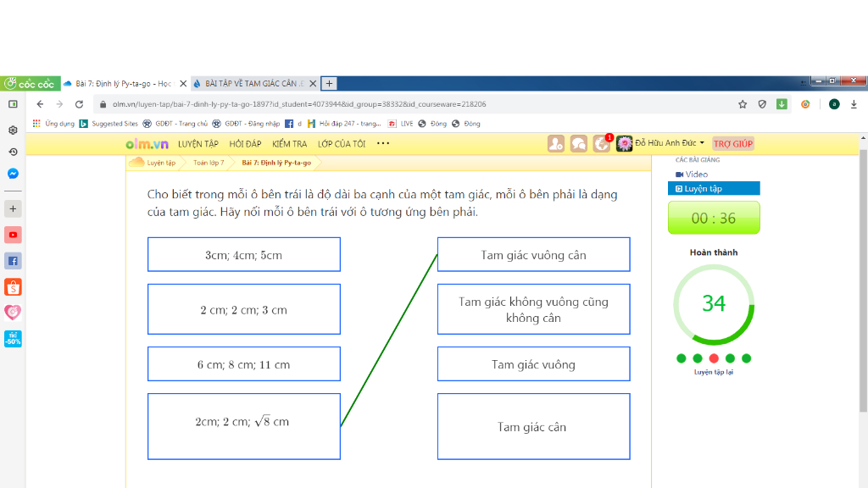Open a new browser tab
The image size is (868, 488).
[x=330, y=84]
